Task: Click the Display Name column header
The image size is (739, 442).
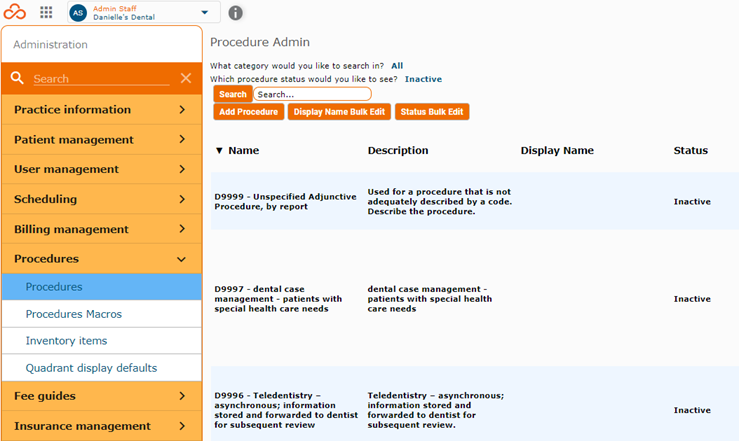Action: [557, 150]
